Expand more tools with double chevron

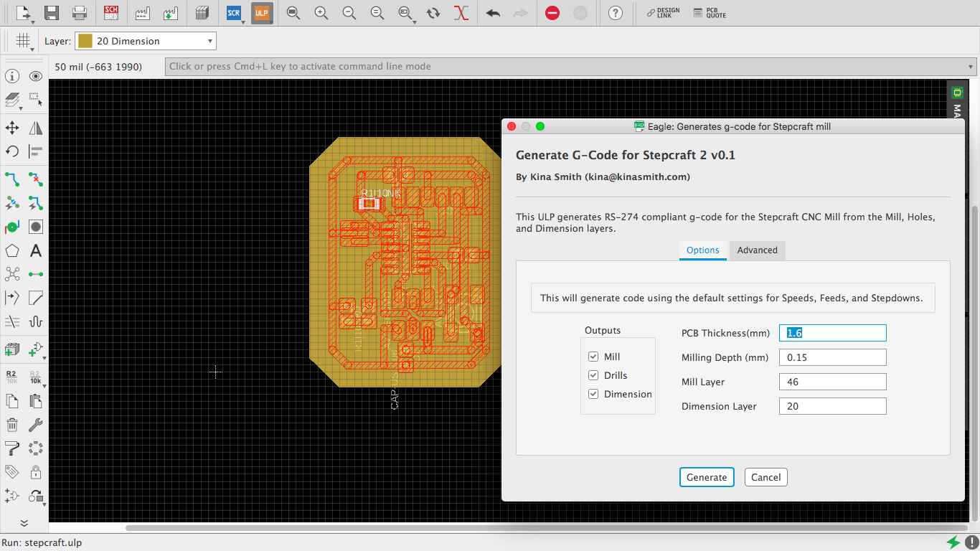(24, 523)
